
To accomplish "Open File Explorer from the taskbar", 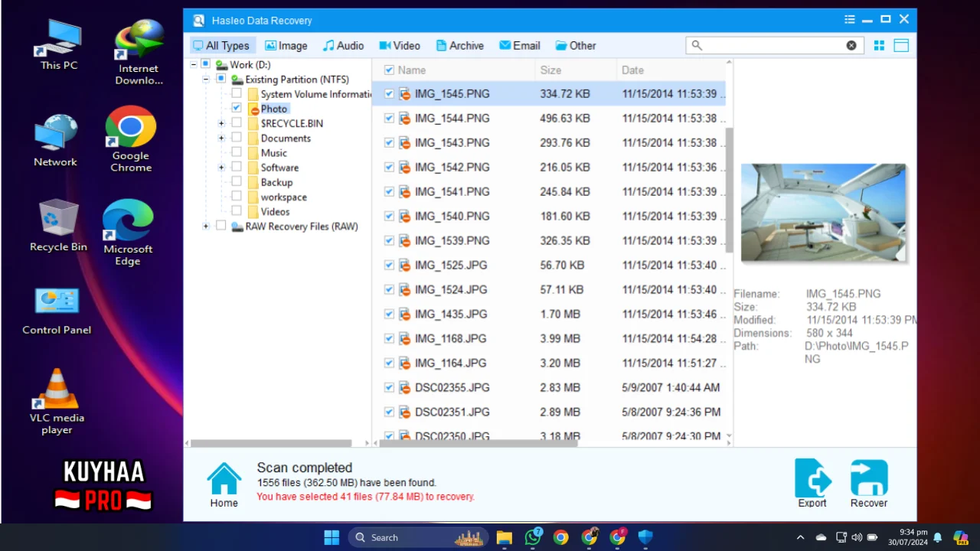I will (x=504, y=537).
